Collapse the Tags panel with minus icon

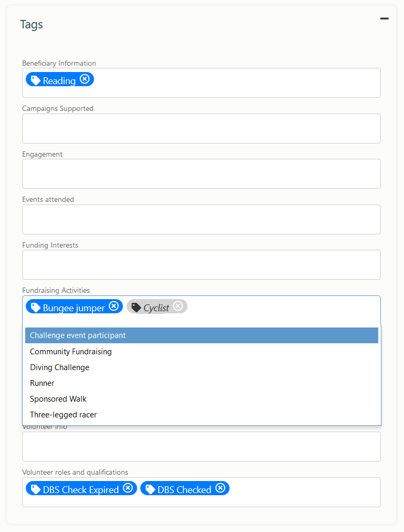(x=385, y=18)
